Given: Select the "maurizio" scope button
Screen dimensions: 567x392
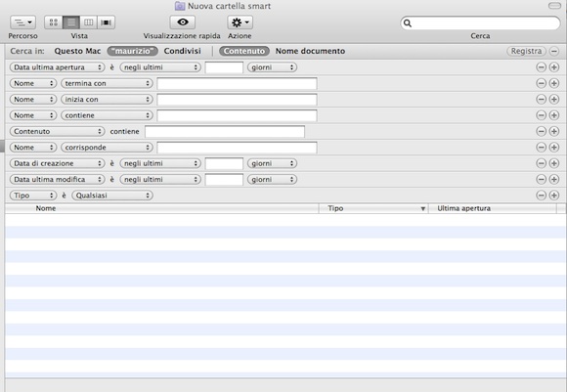Looking at the screenshot, I should [132, 51].
